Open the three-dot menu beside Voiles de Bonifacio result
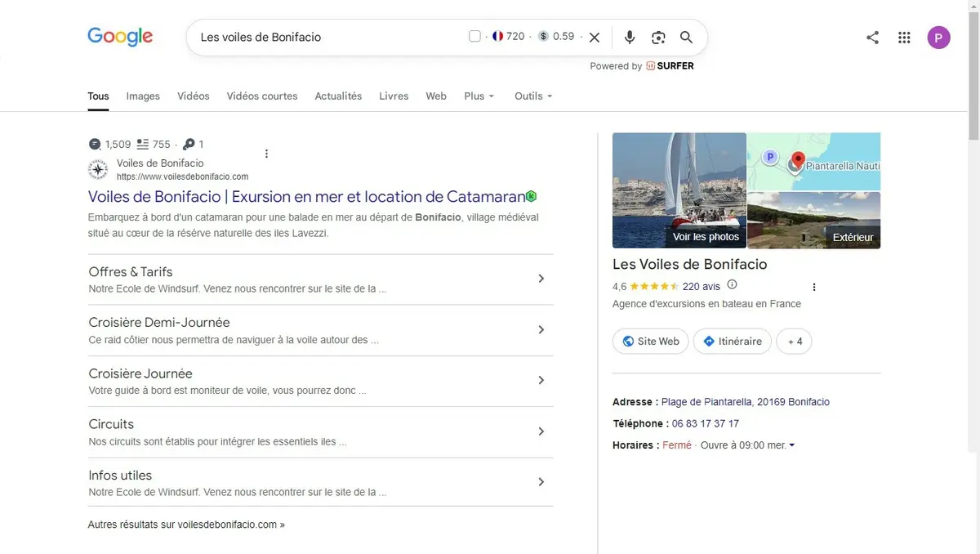Viewport: 980px width, 554px height. pos(266,154)
